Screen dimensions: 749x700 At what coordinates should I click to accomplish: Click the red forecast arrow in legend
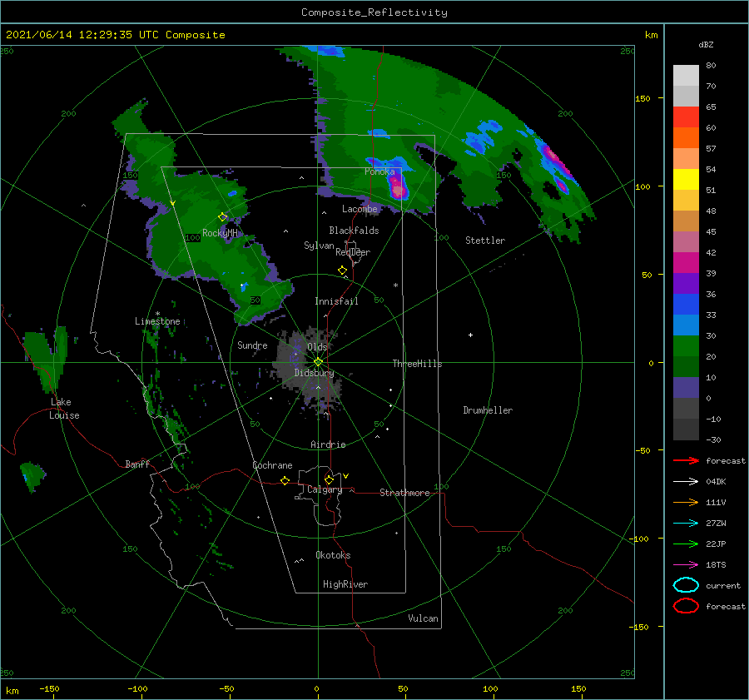pos(686,460)
